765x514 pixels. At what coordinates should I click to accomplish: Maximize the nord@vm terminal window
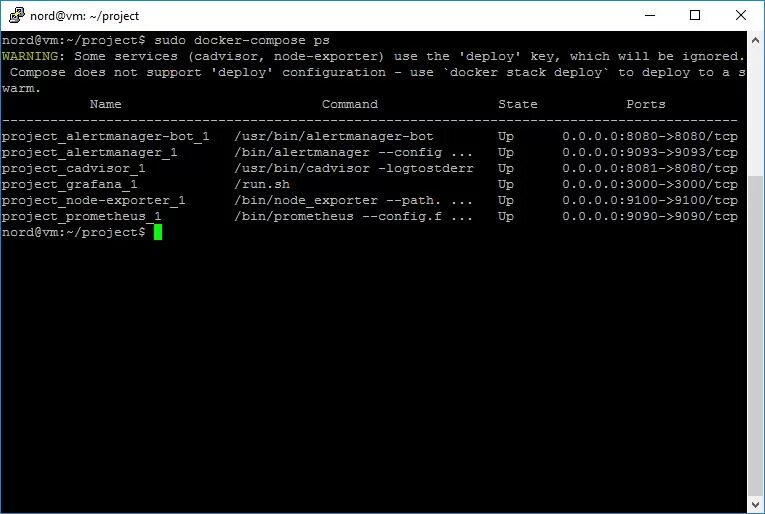(x=695, y=16)
